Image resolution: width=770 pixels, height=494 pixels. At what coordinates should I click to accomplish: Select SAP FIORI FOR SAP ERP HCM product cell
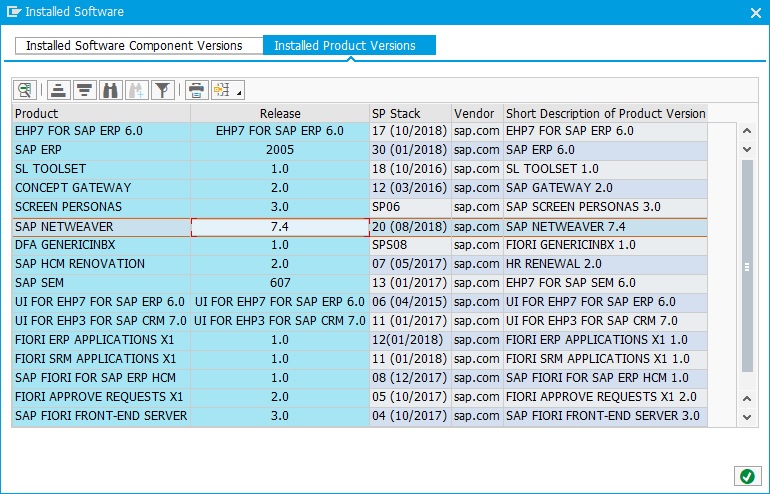[x=101, y=378]
